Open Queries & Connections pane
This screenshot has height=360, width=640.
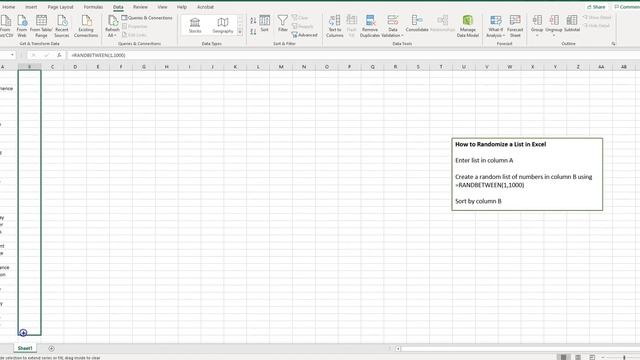[147, 18]
